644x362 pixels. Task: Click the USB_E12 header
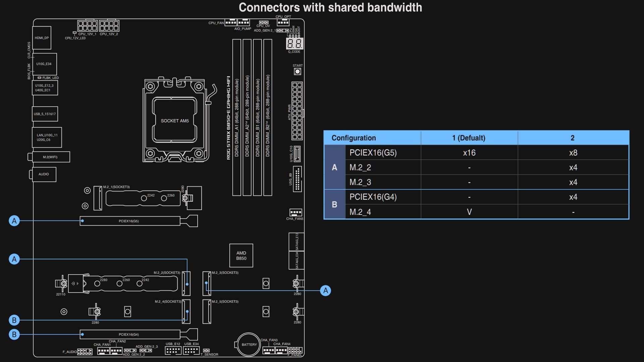tap(173, 351)
